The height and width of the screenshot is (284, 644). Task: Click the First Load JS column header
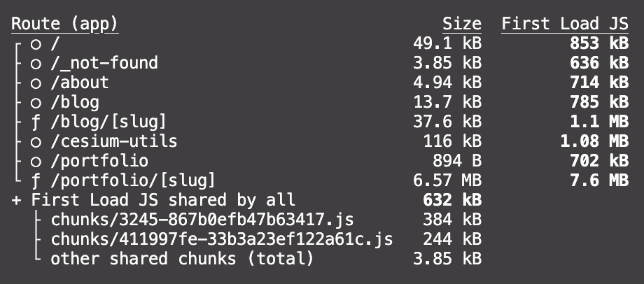565,24
